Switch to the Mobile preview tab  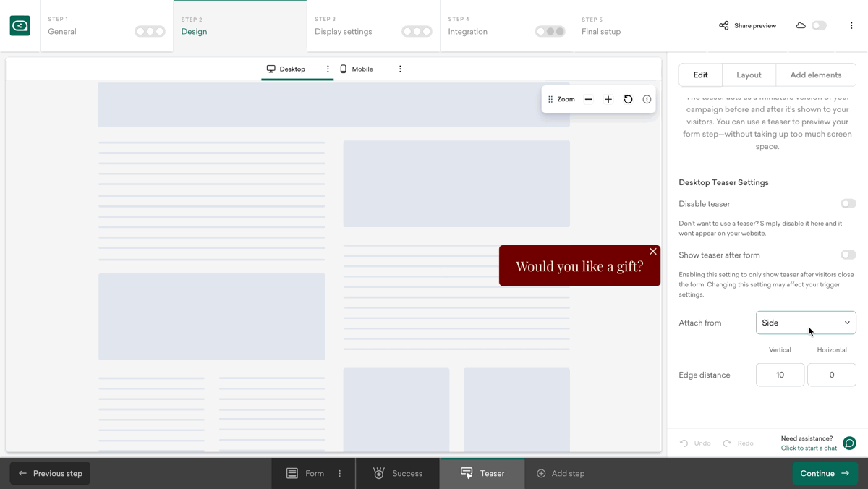click(357, 69)
